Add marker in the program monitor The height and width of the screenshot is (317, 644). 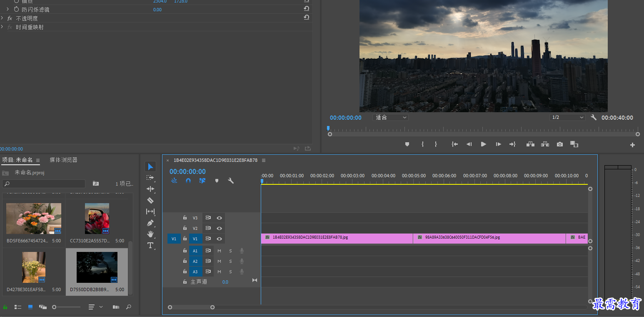pos(407,144)
